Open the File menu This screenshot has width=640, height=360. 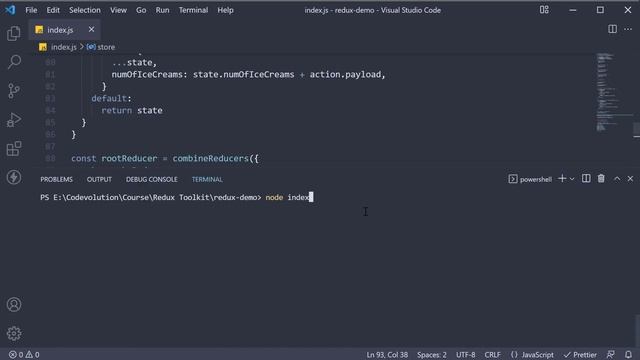[x=31, y=10]
